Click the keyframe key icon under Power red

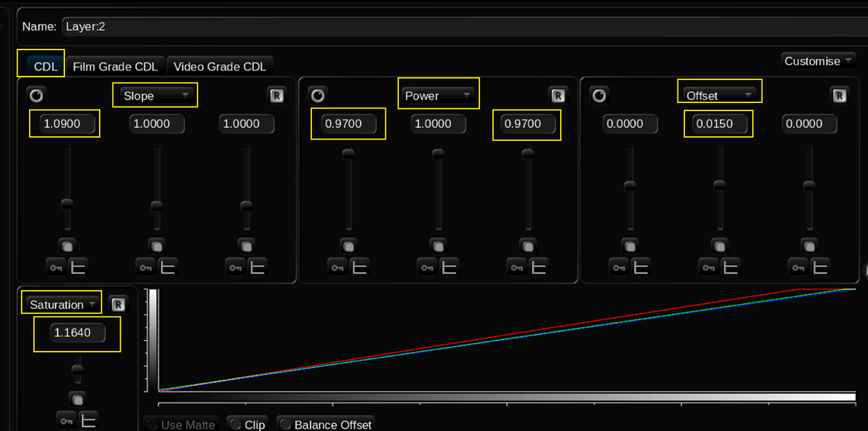[x=338, y=268]
